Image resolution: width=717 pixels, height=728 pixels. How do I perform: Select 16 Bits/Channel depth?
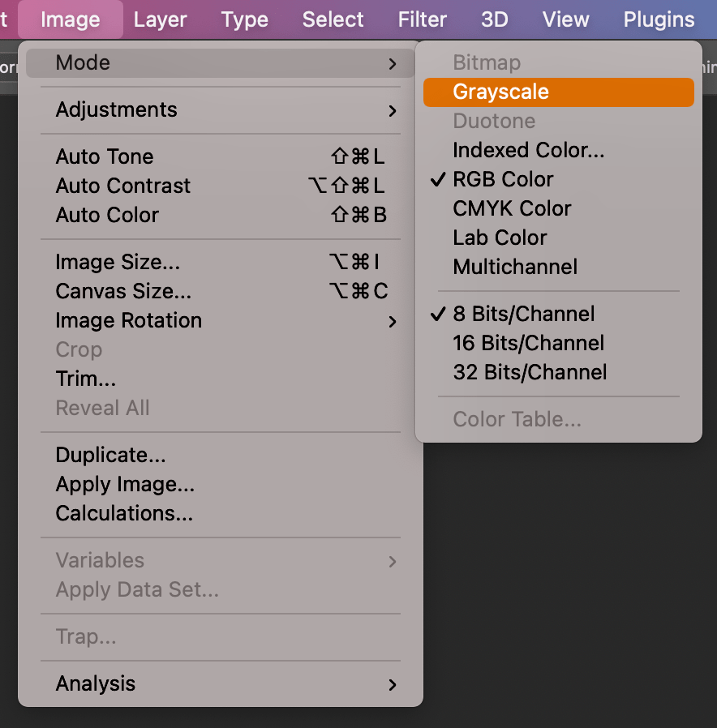point(528,343)
